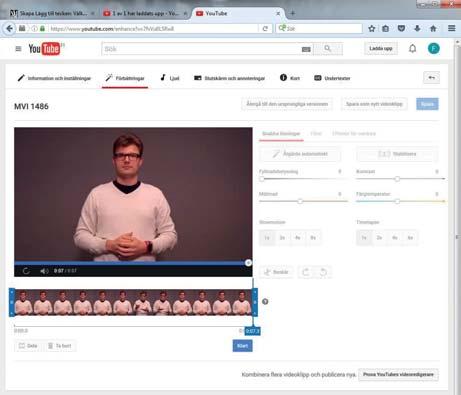Click the auto-fix button with wand icon
The height and width of the screenshot is (395, 461).
[x=300, y=154]
